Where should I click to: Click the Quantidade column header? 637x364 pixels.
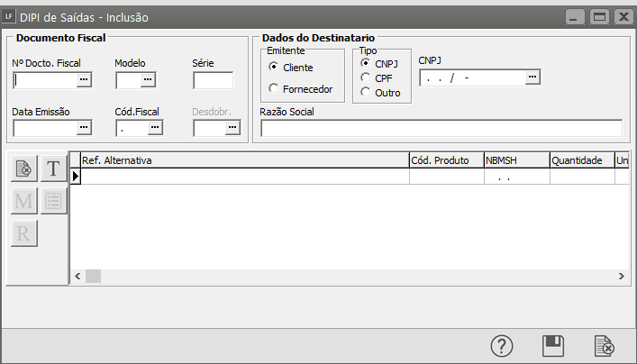[580, 160]
